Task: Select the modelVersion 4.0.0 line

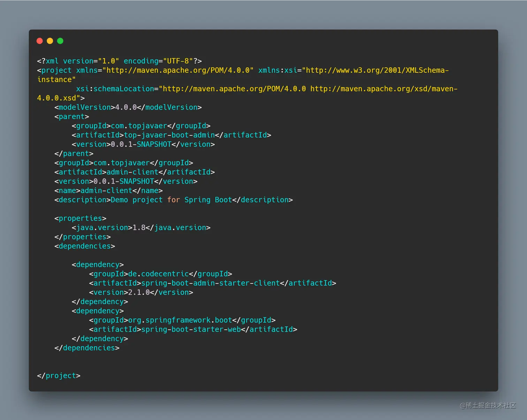Action: [128, 107]
